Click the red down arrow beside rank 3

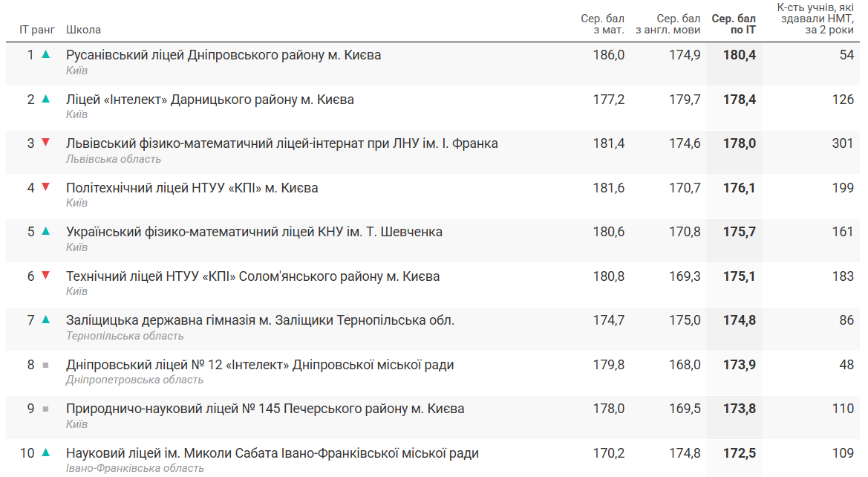(45, 143)
